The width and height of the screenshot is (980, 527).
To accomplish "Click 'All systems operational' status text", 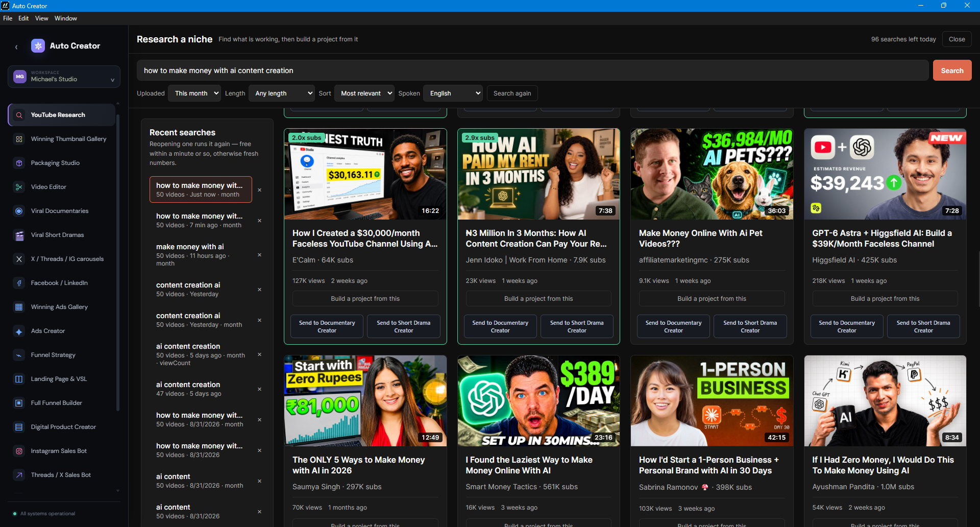I will point(47,514).
